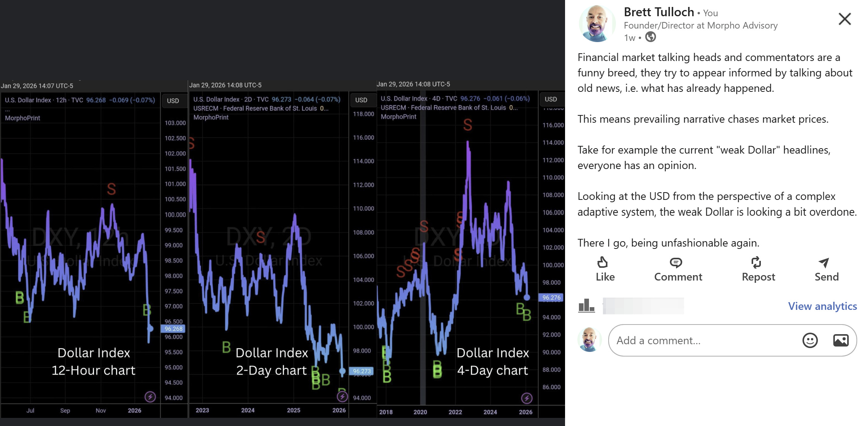Click the Like thumbs-up icon
Viewport: 868px width, 426px height.
tap(602, 263)
